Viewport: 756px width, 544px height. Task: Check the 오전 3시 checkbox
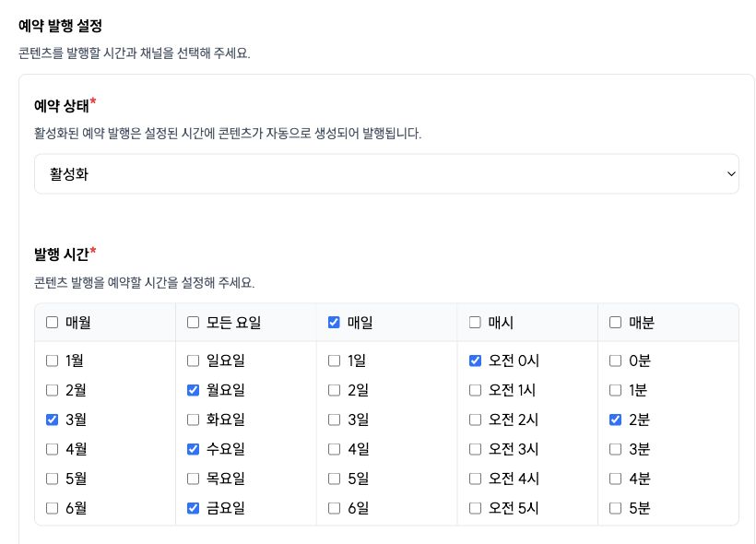coord(475,449)
